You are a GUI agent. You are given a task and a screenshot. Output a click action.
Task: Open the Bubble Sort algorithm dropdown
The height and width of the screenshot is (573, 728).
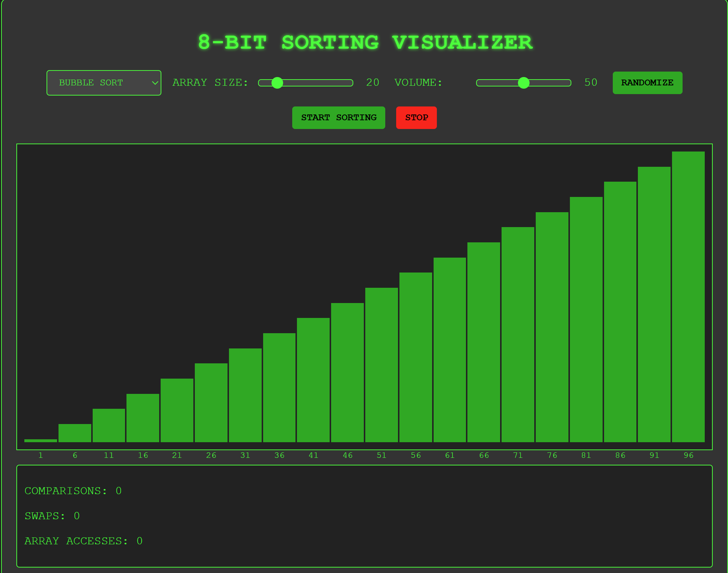pyautogui.click(x=104, y=83)
